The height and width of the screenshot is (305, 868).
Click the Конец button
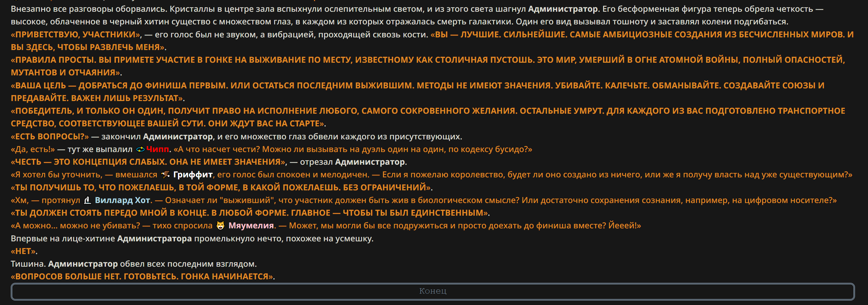click(433, 291)
